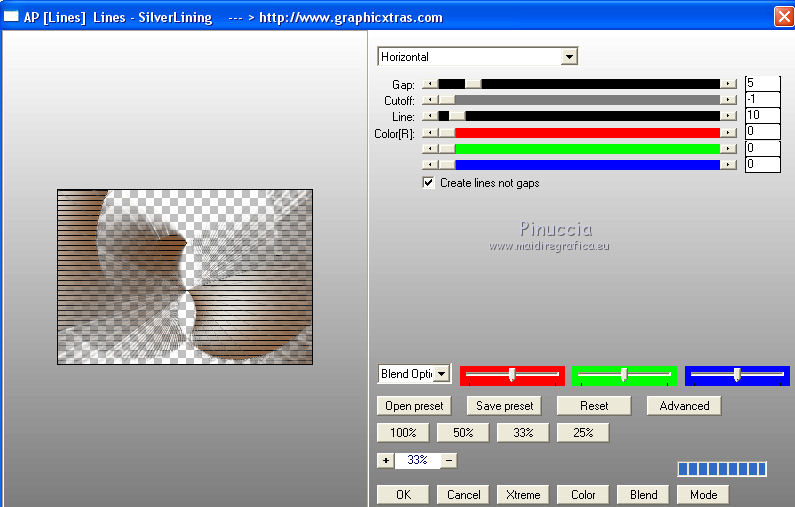Image resolution: width=795 pixels, height=507 pixels.
Task: Click the red Color[R] slider bar
Action: (579, 133)
